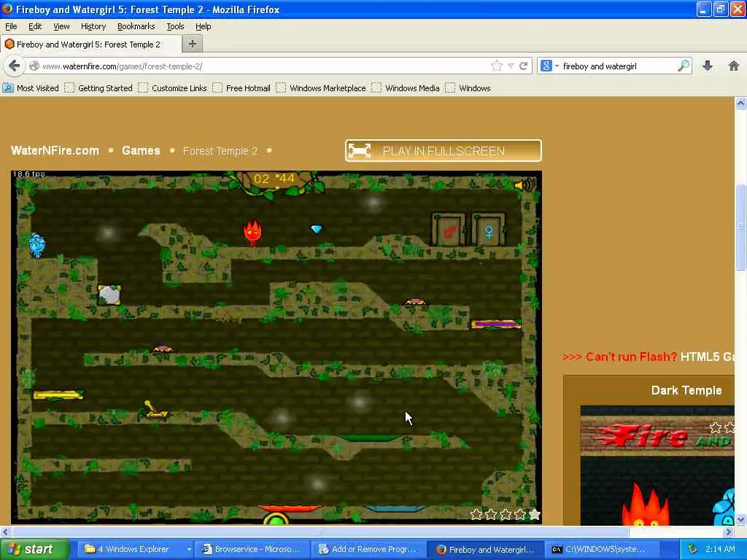747x560 pixels.
Task: Switch to Add or Remove Programs window
Action: [368, 549]
